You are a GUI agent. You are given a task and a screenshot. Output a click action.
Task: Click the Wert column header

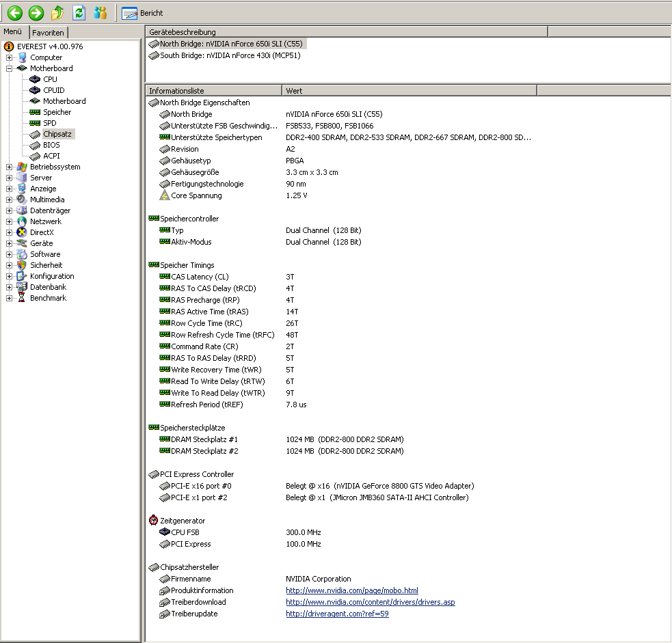pos(409,91)
